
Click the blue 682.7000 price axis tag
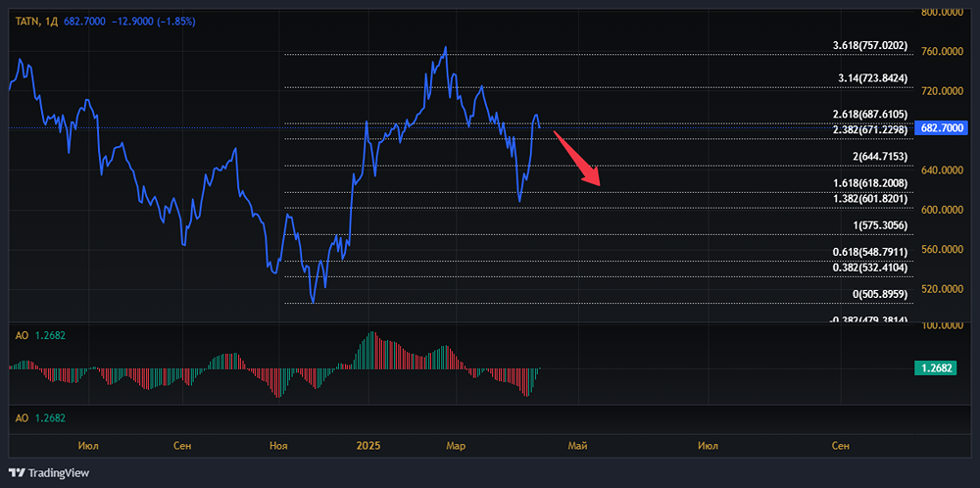click(940, 128)
